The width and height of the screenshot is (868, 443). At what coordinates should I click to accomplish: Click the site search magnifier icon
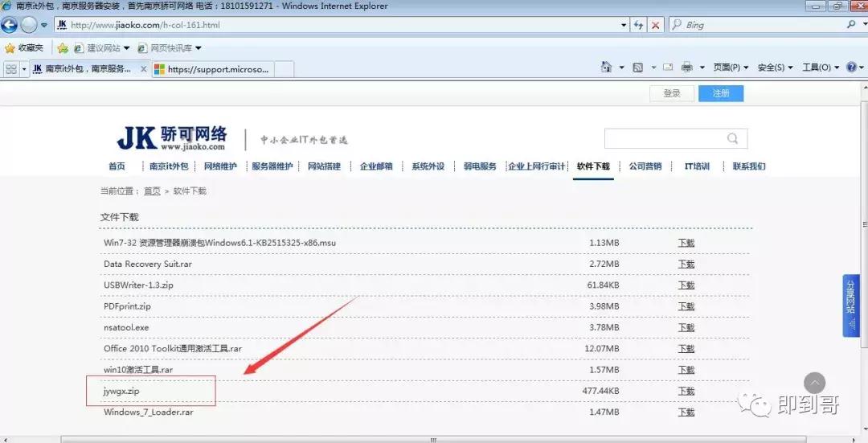click(x=732, y=138)
